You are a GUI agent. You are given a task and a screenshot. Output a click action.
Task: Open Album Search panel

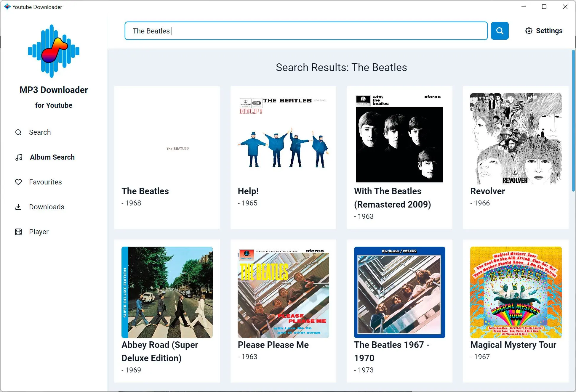tap(52, 157)
